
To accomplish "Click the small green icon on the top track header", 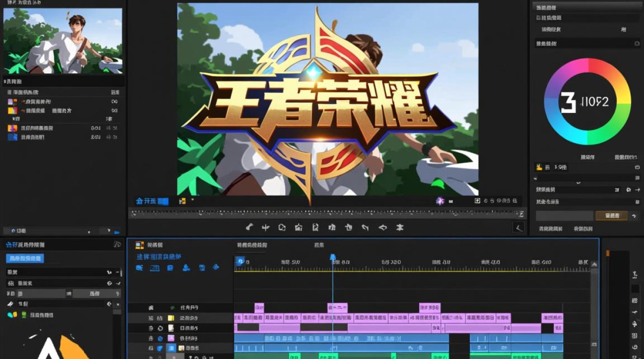I will click(x=172, y=308).
